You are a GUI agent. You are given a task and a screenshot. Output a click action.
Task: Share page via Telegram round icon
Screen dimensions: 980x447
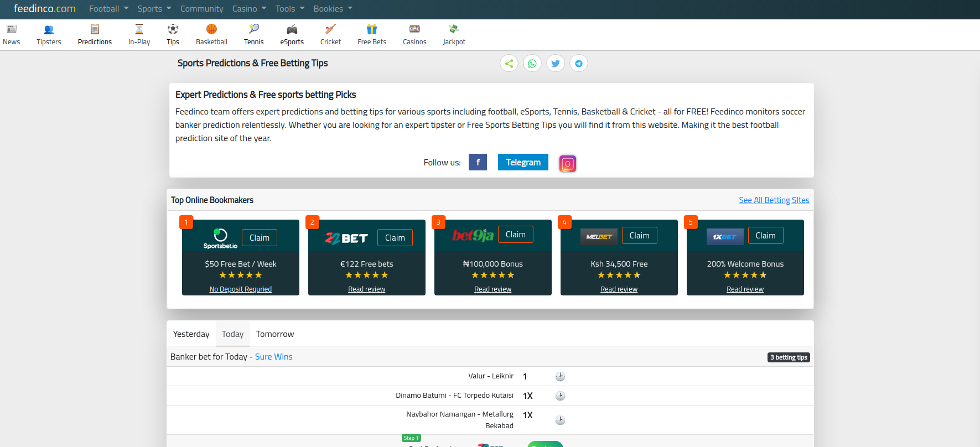tap(579, 64)
